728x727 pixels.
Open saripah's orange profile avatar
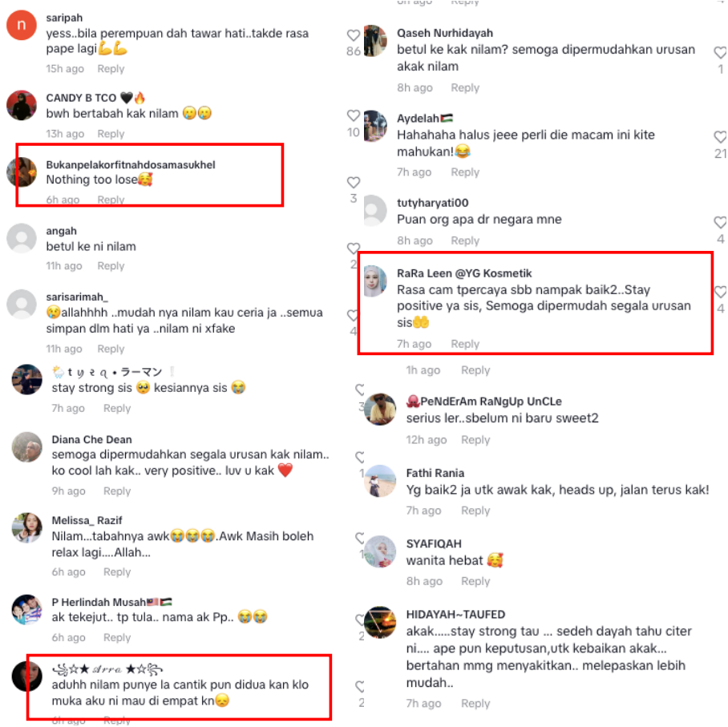[x=22, y=25]
